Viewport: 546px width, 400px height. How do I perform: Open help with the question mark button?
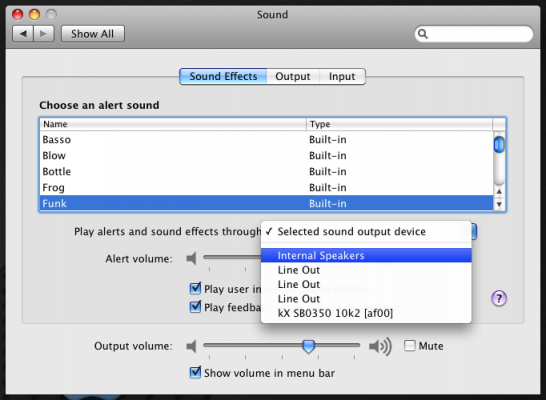tap(499, 298)
